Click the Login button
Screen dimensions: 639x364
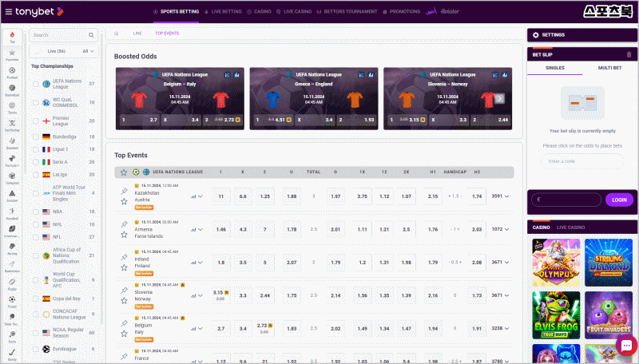(619, 200)
